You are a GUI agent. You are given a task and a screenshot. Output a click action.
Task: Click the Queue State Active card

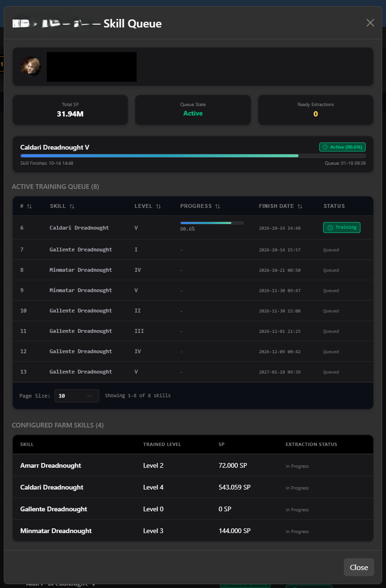coord(193,110)
